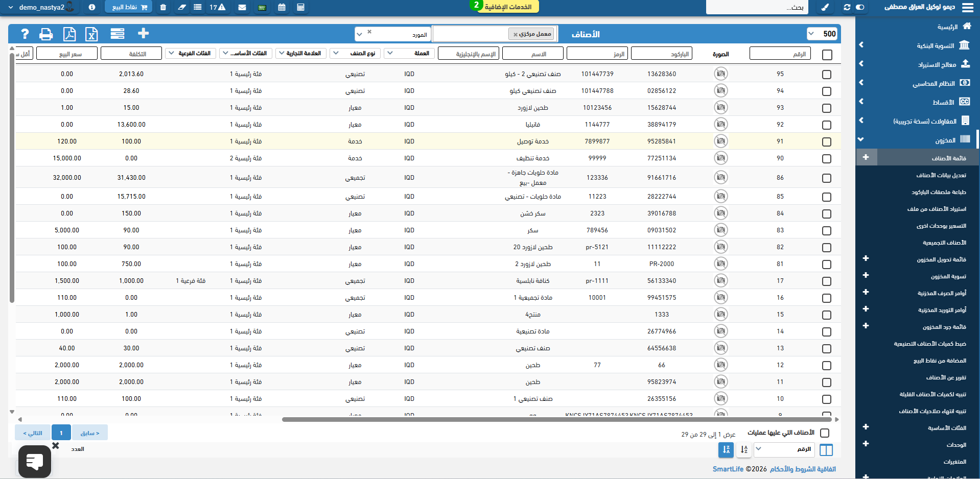This screenshot has height=479, width=980.
Task: Click plus beside قائمة الأصناف
Action: [866, 157]
